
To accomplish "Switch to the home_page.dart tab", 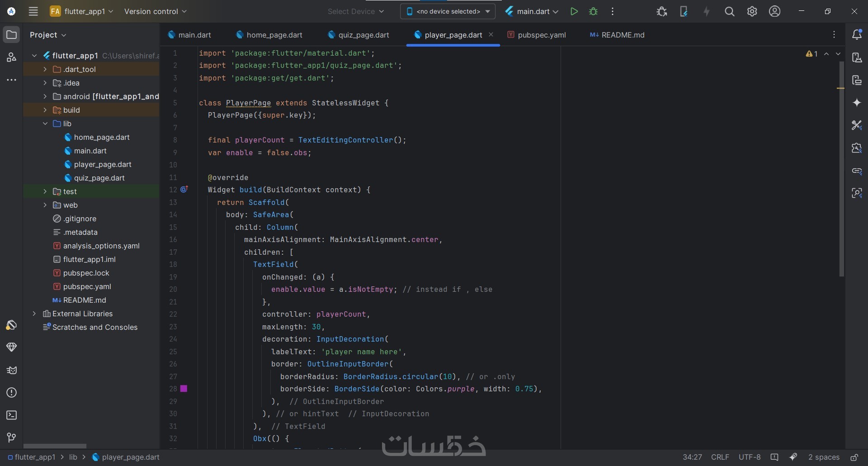I will 269,35.
